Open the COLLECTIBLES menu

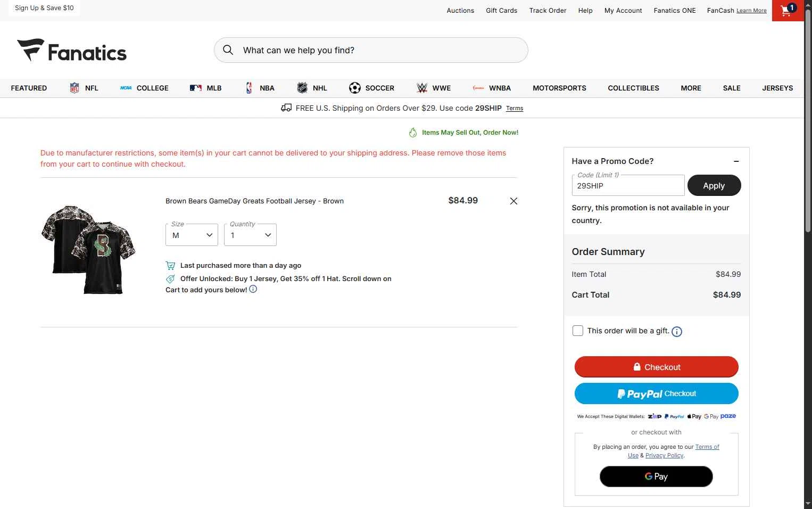click(633, 88)
